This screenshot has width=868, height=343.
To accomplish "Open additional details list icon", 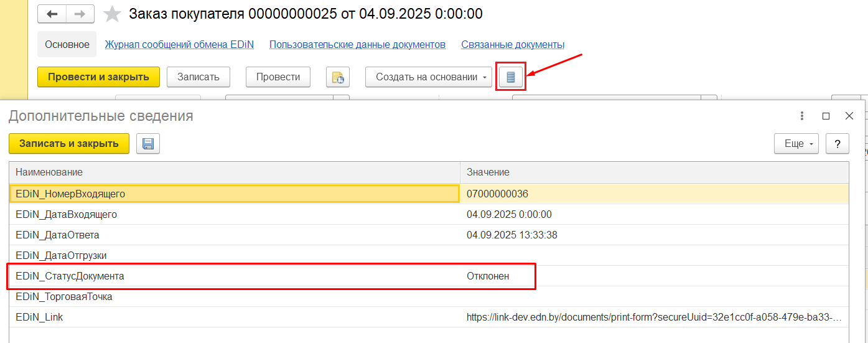I will click(511, 77).
